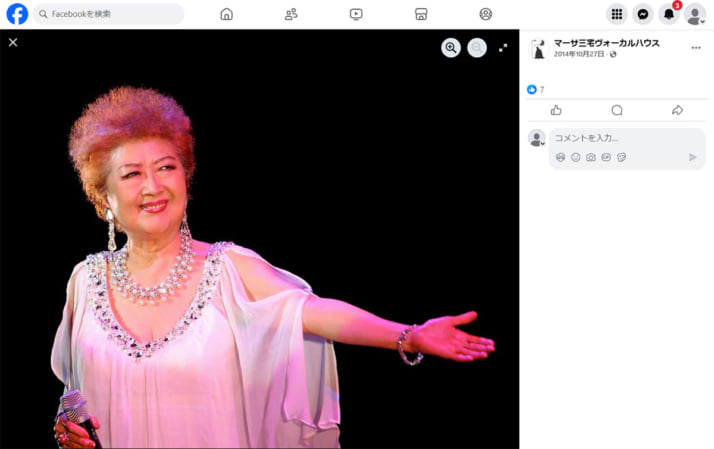Open the post options three-dot menu
Viewport: 714px width, 449px height.
696,47
